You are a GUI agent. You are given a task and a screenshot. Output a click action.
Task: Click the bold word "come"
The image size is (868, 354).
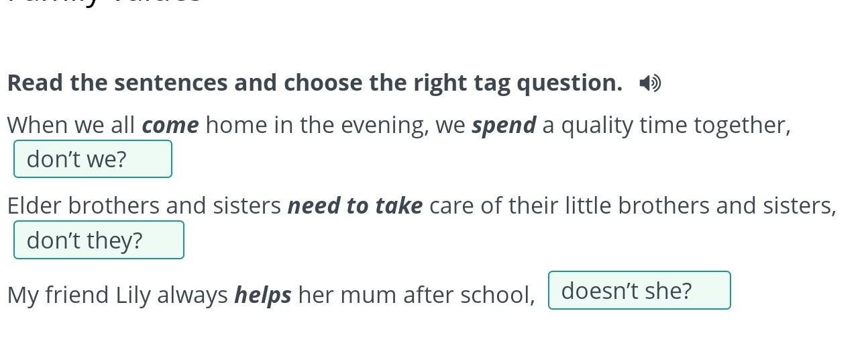[x=170, y=126]
